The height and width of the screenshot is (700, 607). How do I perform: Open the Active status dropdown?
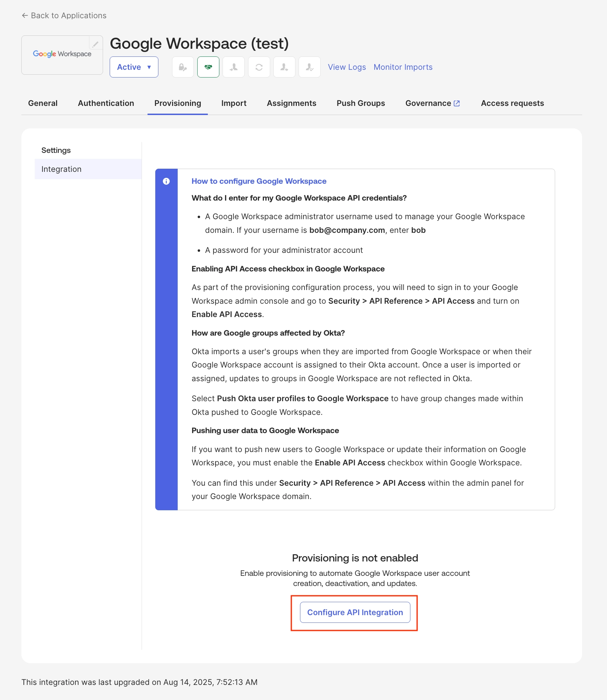pos(134,67)
